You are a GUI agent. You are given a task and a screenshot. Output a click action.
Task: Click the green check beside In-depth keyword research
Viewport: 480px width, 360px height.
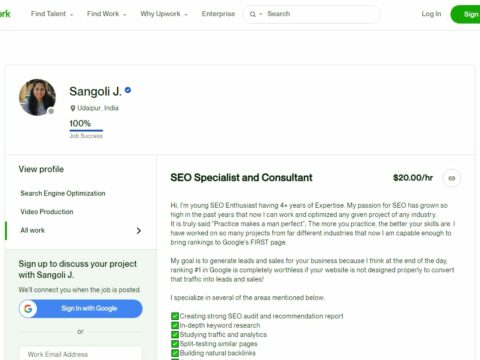coord(175,325)
